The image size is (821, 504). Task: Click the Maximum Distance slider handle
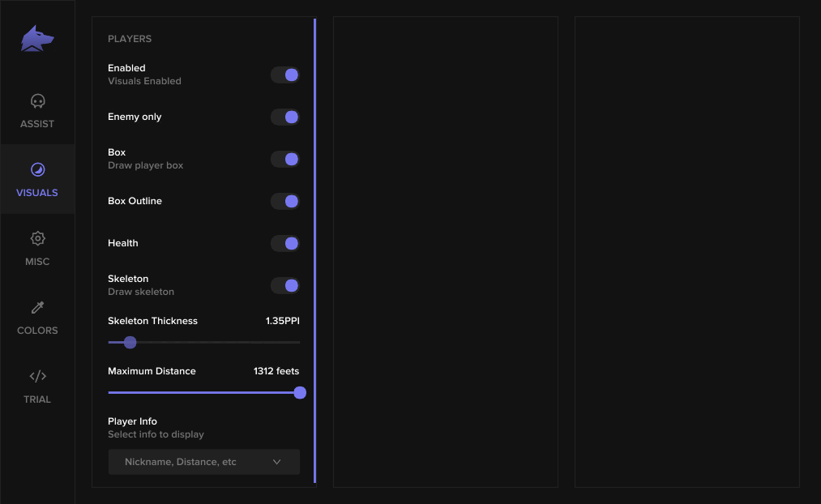tap(300, 392)
